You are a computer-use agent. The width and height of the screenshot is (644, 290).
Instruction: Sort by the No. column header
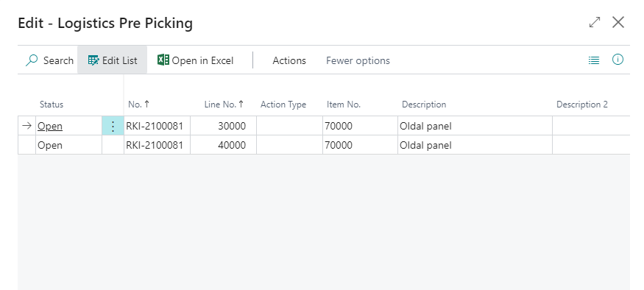(139, 105)
